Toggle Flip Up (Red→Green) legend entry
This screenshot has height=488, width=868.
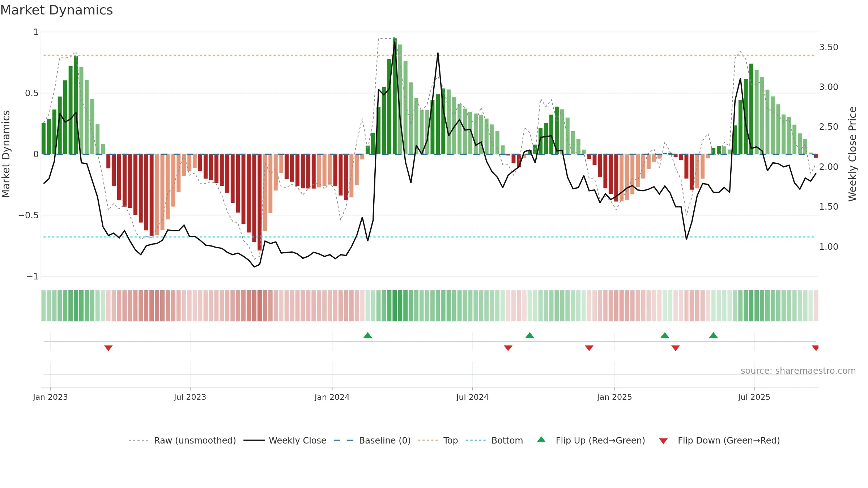[x=591, y=440]
